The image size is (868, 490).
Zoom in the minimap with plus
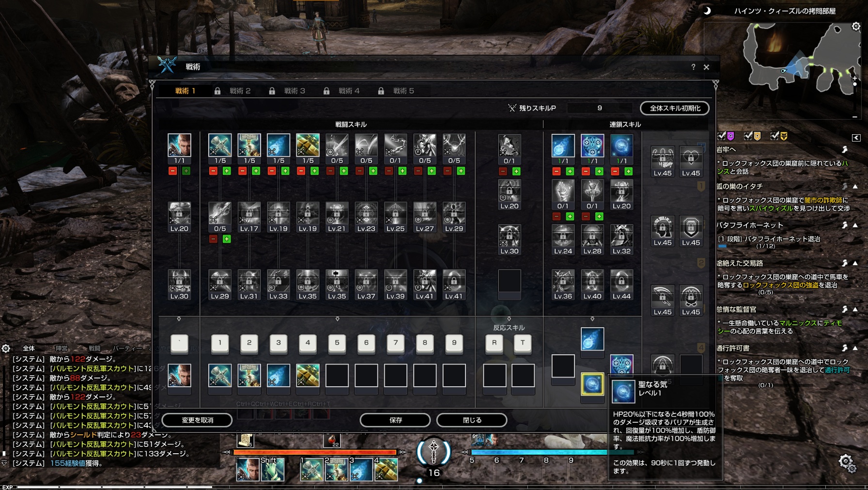click(x=855, y=79)
